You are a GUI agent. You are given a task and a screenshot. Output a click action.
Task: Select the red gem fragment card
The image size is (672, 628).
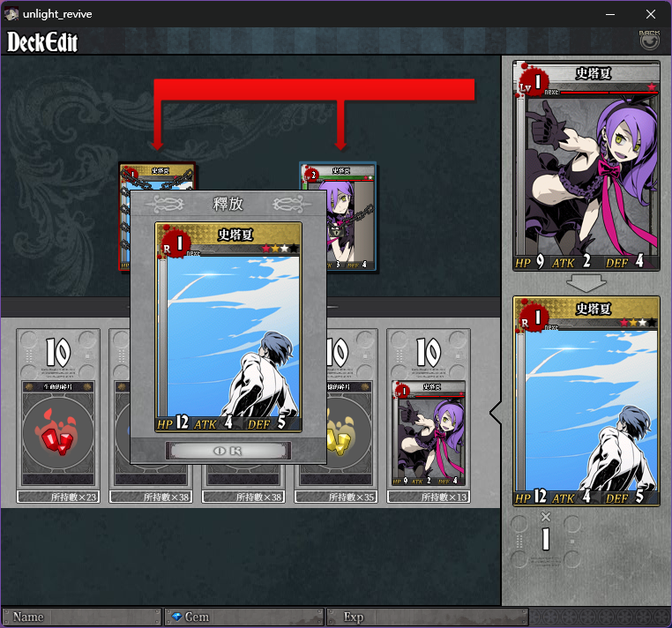pyautogui.click(x=58, y=433)
